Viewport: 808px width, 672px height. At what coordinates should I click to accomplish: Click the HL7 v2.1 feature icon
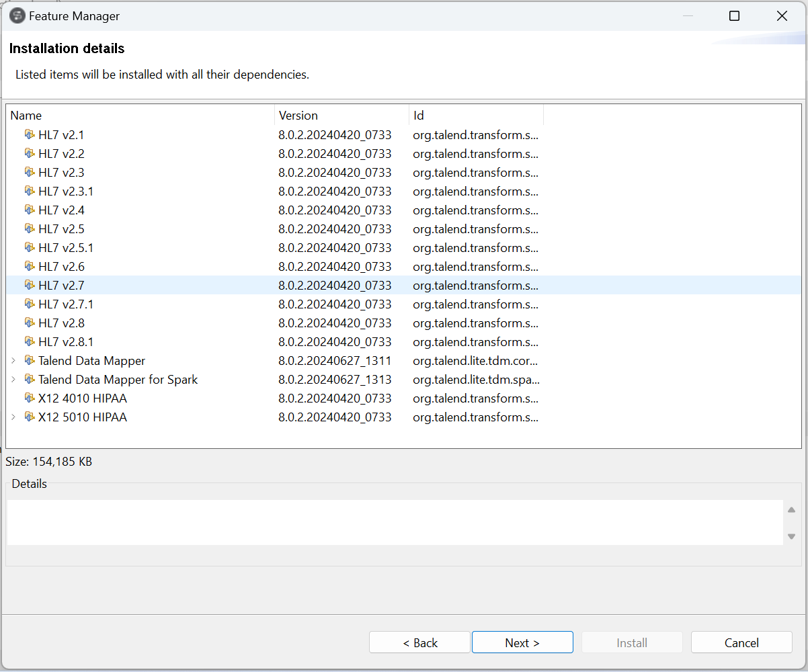coord(29,134)
